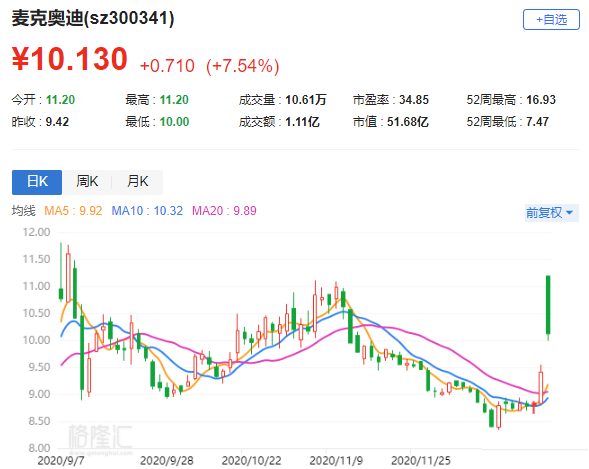Click the 2020/9/28 date axis label
589x469 pixels.
(167, 460)
